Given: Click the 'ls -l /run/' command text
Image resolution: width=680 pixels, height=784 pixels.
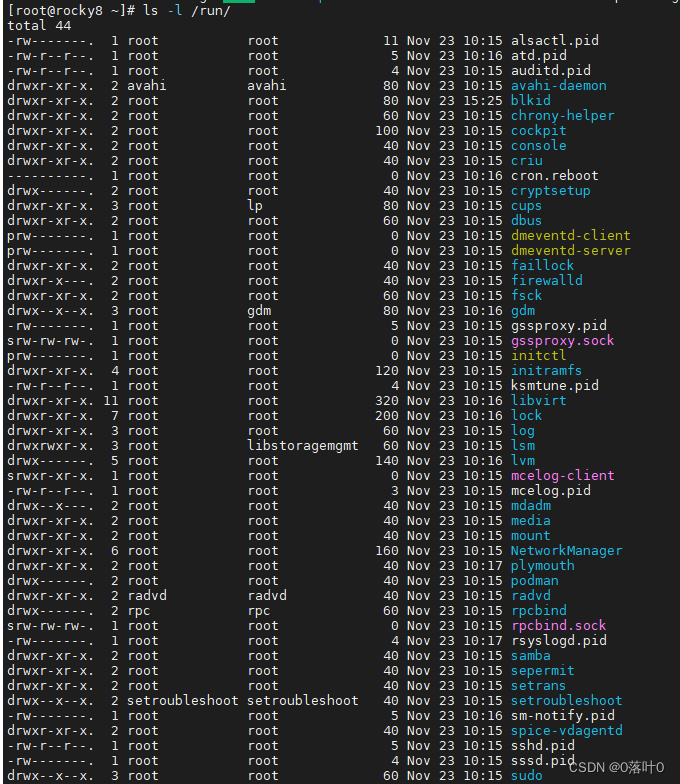Looking at the screenshot, I should click(186, 10).
